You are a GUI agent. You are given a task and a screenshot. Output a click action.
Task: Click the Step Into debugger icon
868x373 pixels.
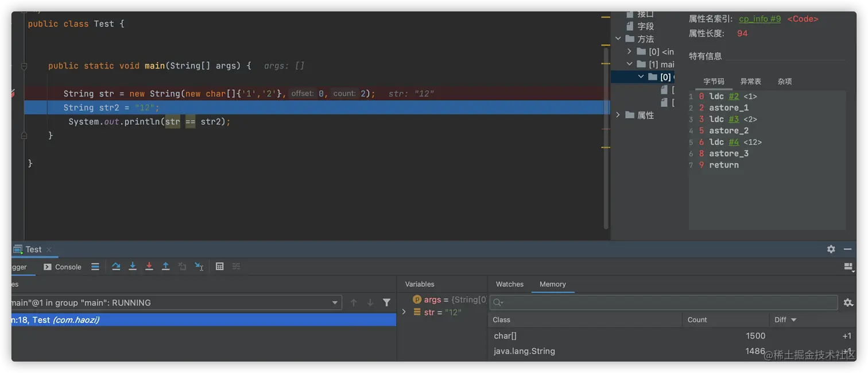[x=133, y=267]
